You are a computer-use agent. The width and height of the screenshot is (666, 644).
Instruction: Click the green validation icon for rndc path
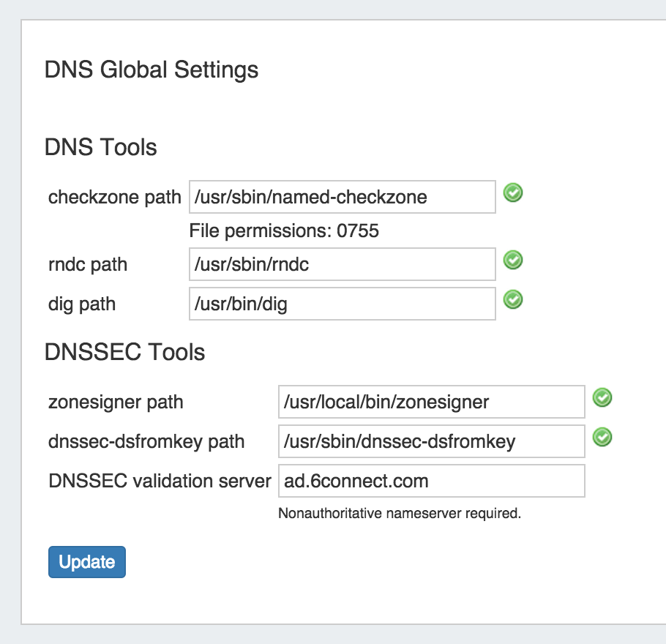coord(514,260)
